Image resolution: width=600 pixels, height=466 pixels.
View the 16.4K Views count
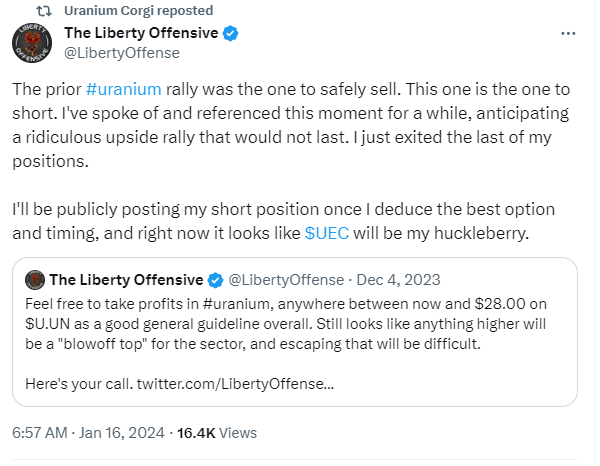(x=216, y=433)
